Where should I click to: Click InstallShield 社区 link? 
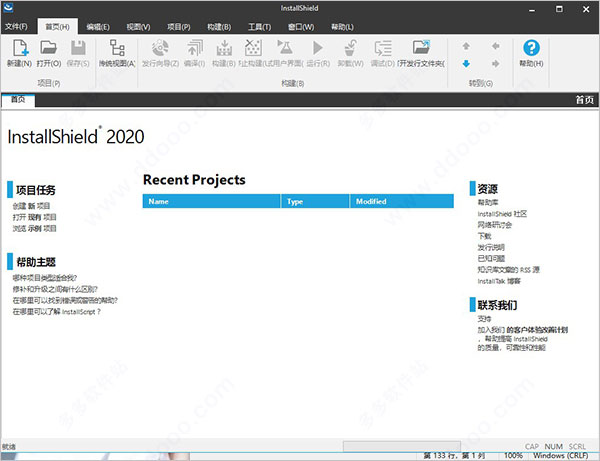pyautogui.click(x=502, y=213)
